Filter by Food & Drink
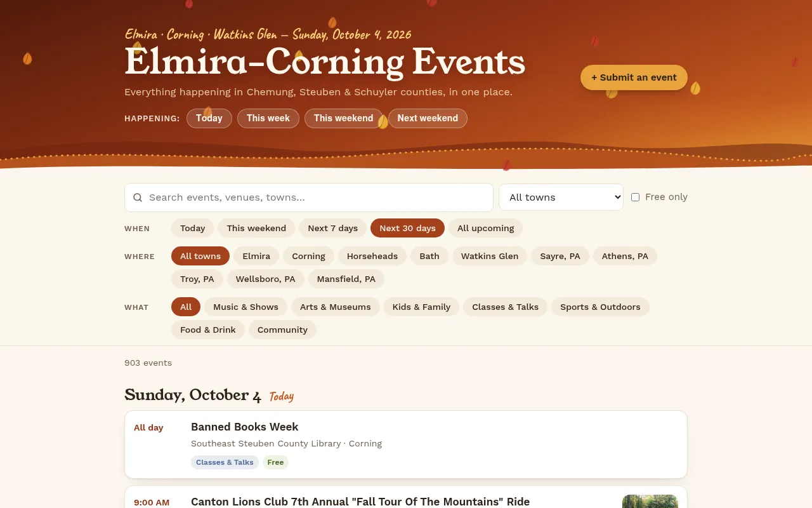Viewport: 812px width, 508px height. tap(208, 330)
